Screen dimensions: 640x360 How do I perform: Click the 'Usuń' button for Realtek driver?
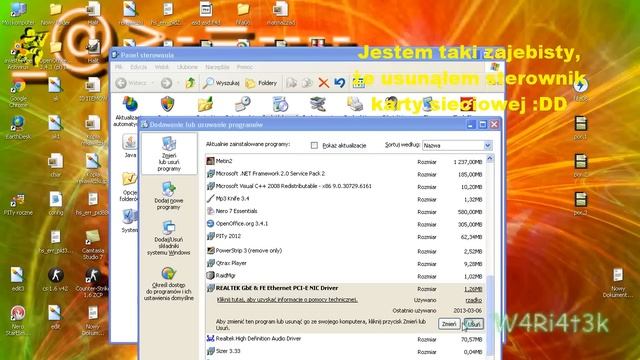click(x=473, y=324)
